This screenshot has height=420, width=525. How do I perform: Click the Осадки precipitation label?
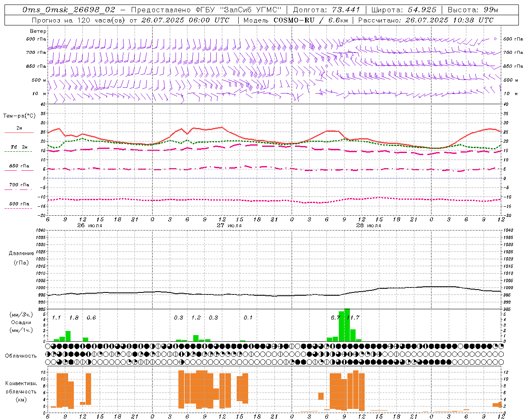pos(21,322)
